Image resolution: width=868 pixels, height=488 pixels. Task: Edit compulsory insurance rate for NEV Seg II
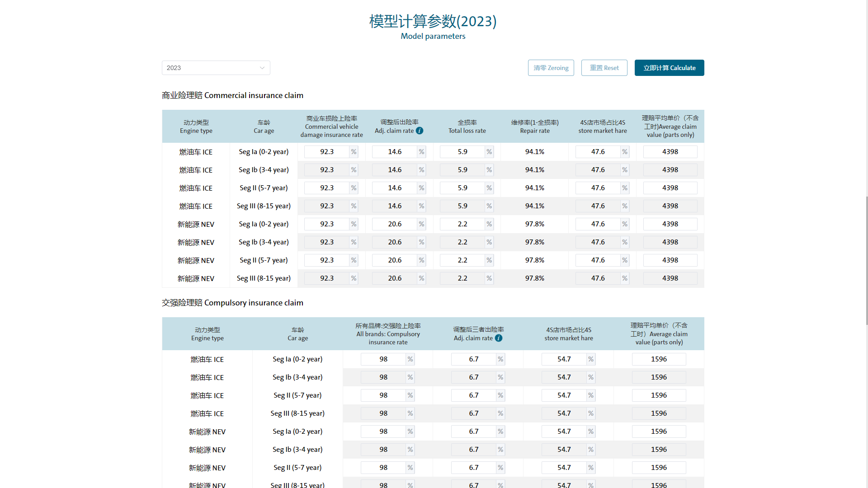tap(383, 468)
